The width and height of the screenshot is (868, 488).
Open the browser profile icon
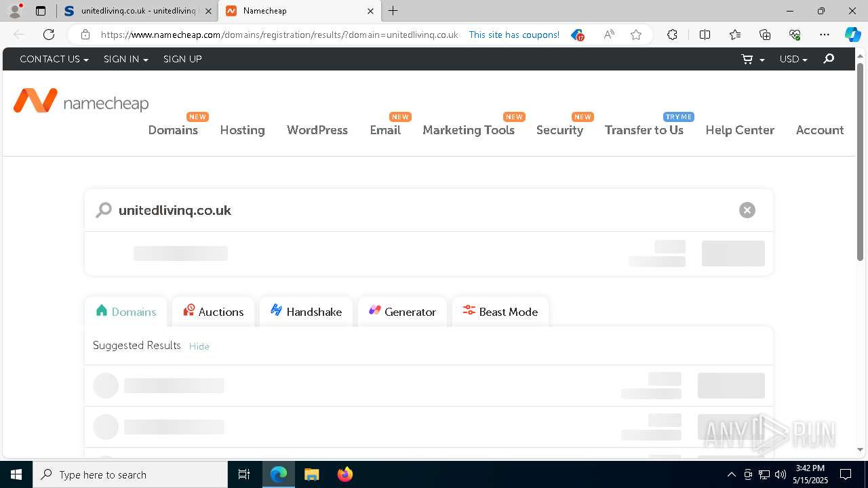(x=15, y=11)
